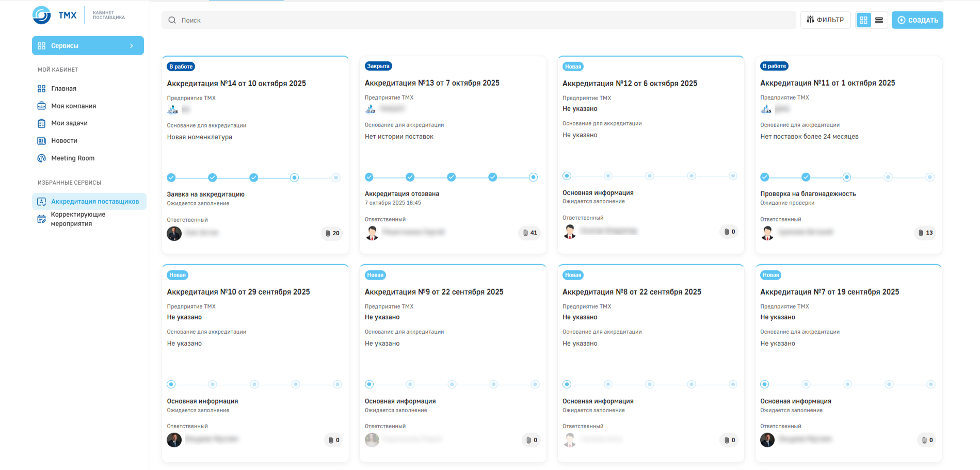Viewport: 980px width, 470px height.
Task: Open attachments counter showing 13
Action: click(925, 233)
